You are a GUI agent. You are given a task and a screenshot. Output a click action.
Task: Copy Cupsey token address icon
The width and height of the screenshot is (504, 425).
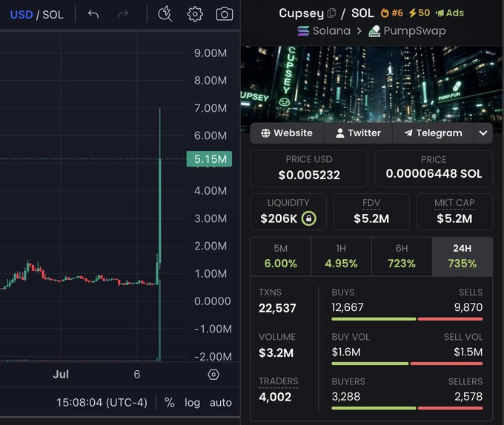click(331, 13)
